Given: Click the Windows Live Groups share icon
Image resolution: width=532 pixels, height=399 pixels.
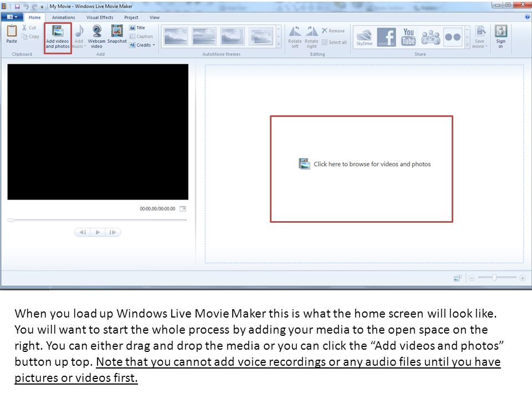Looking at the screenshot, I should tap(431, 37).
